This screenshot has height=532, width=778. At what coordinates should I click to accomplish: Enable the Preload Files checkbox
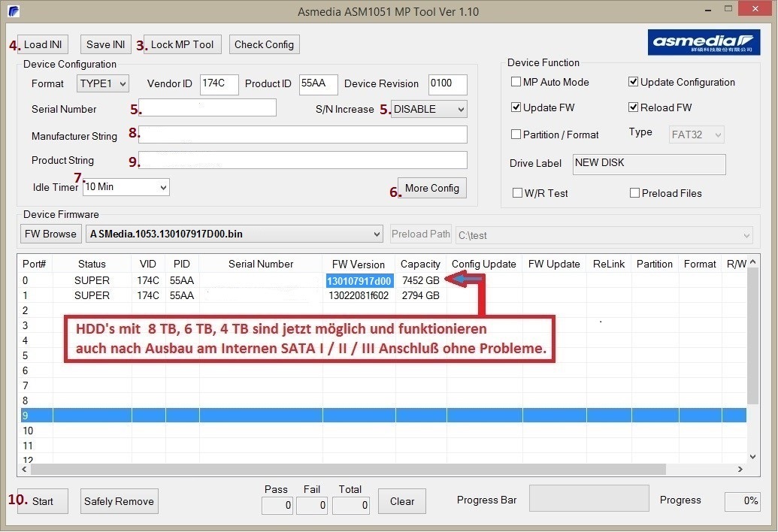tap(634, 193)
